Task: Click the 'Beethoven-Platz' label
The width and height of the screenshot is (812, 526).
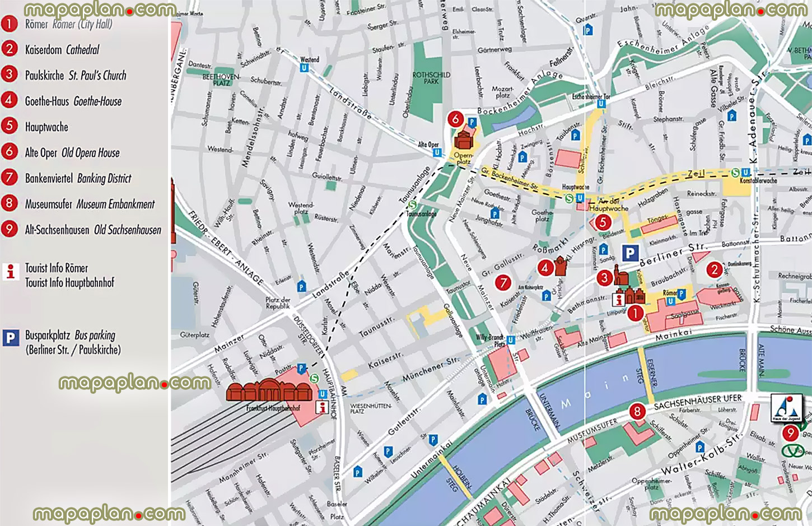Action: pyautogui.click(x=221, y=80)
